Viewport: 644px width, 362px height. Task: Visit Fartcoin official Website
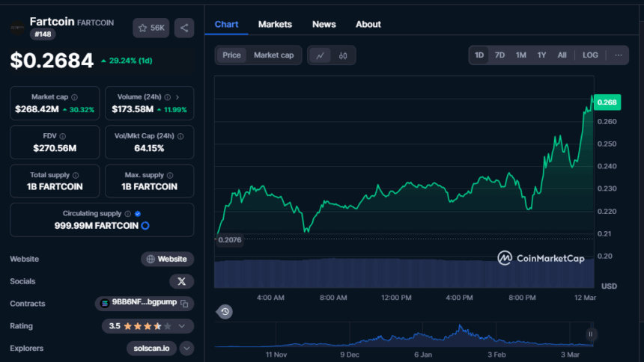(x=167, y=259)
